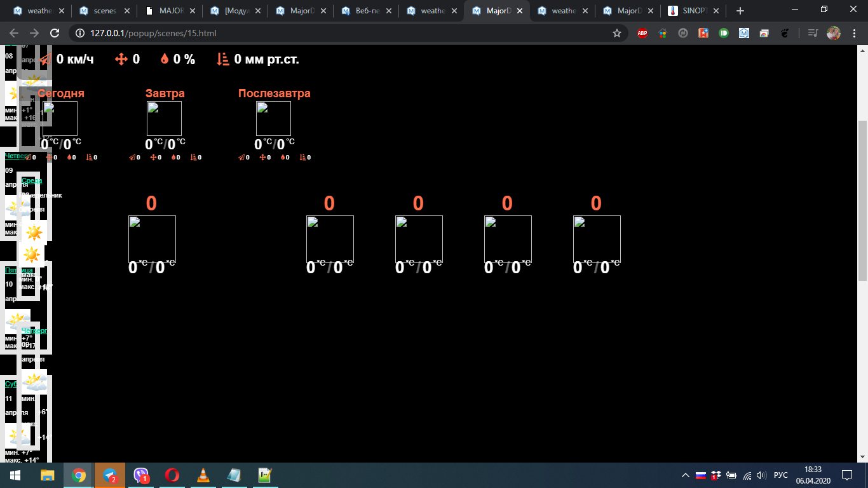The width and height of the screenshot is (868, 488).
Task: Show hidden system tray icons
Action: (685, 475)
